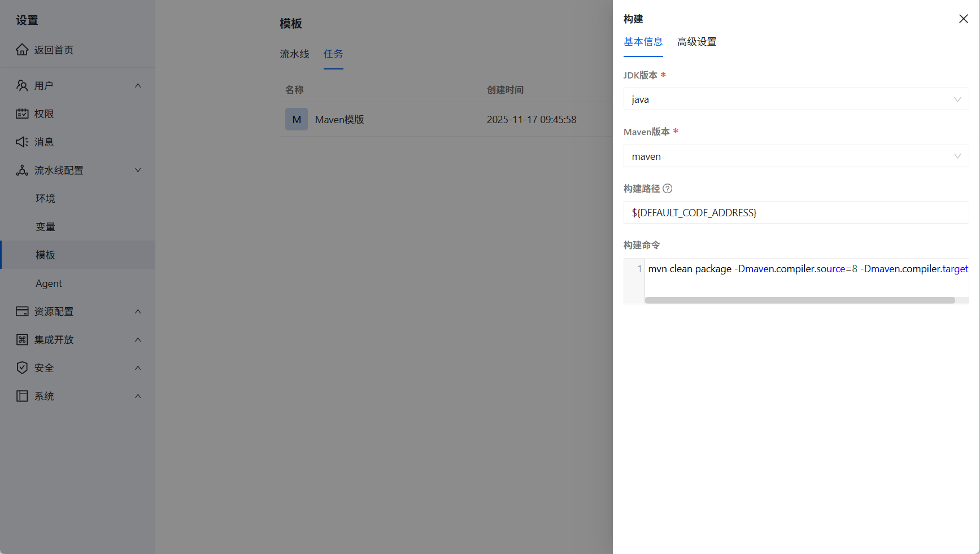Click the 流水线配置 pipeline icon
Viewport: 980px width, 554px height.
coord(22,170)
